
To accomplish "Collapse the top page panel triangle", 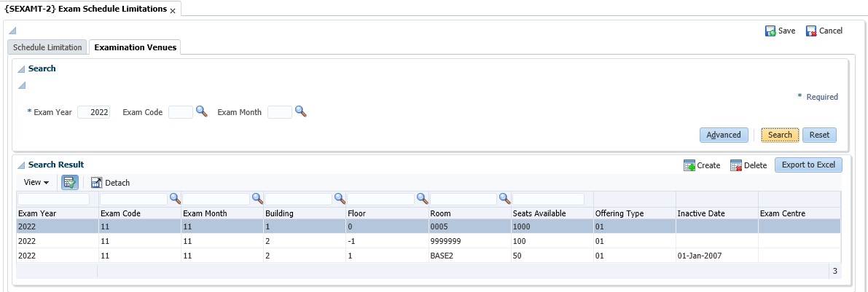I will tap(12, 31).
